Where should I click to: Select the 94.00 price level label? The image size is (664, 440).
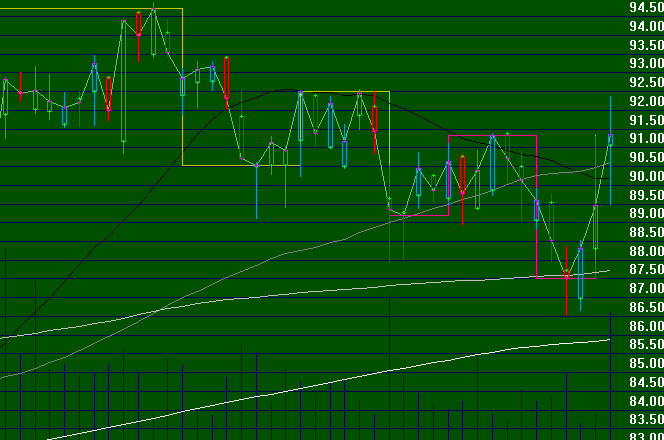click(x=647, y=26)
